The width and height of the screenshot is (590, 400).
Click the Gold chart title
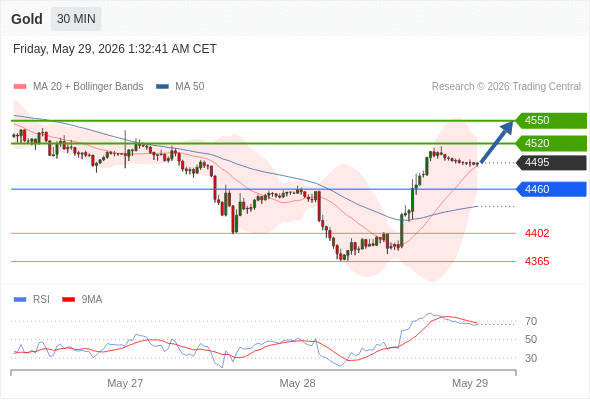27,19
